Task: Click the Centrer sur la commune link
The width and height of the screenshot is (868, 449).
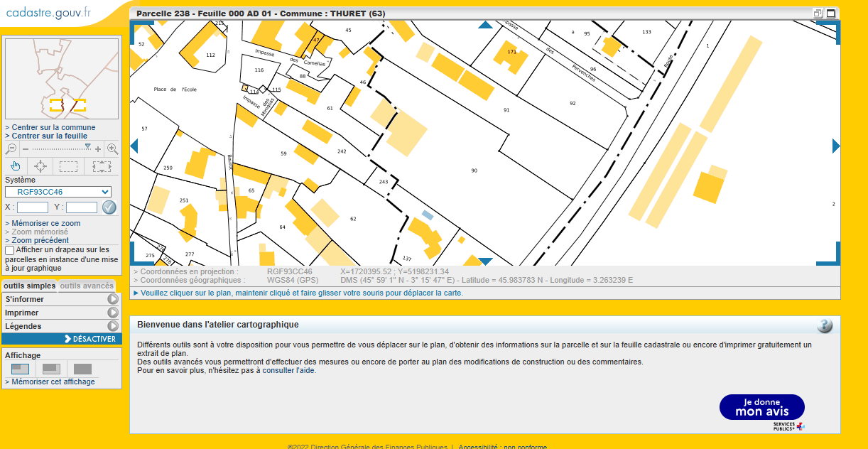Action: pos(53,128)
